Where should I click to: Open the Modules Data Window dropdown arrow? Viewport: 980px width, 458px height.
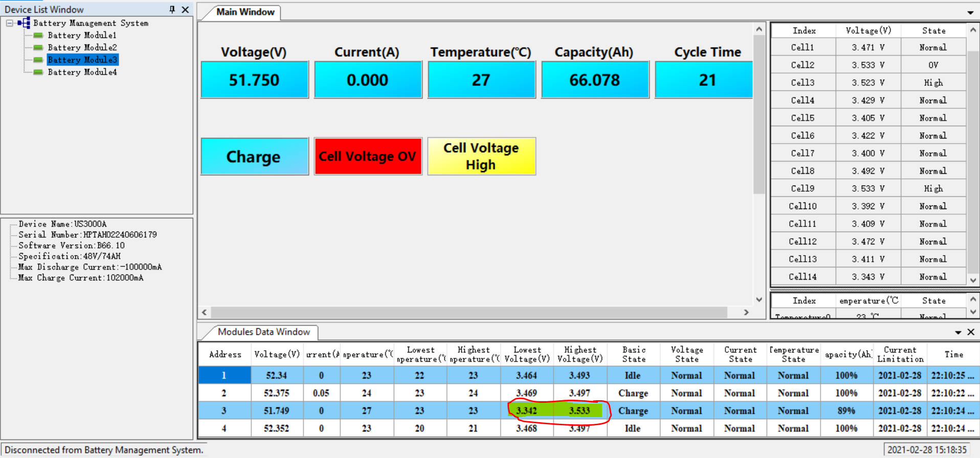click(x=958, y=332)
